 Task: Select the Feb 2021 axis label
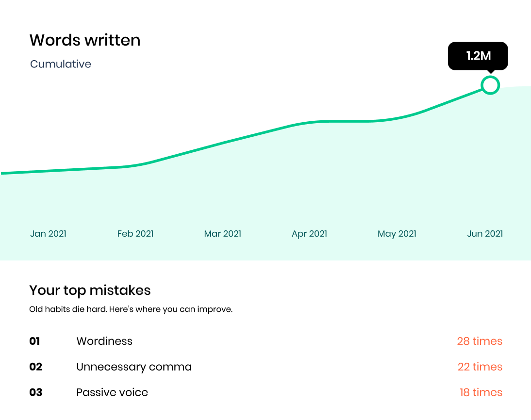(x=135, y=233)
